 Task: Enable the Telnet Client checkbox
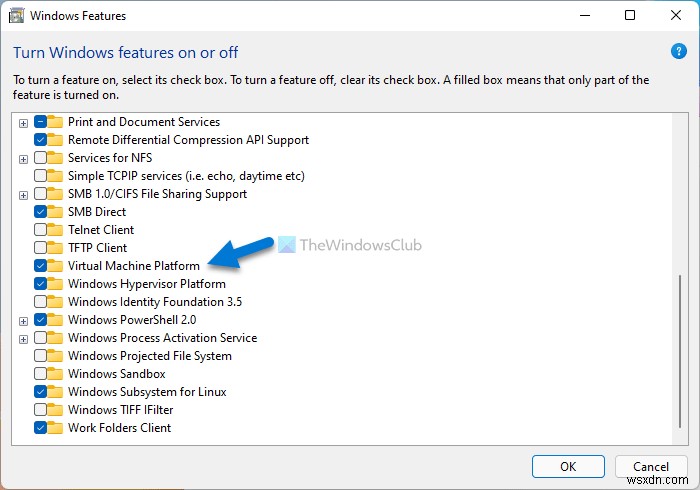tap(40, 230)
